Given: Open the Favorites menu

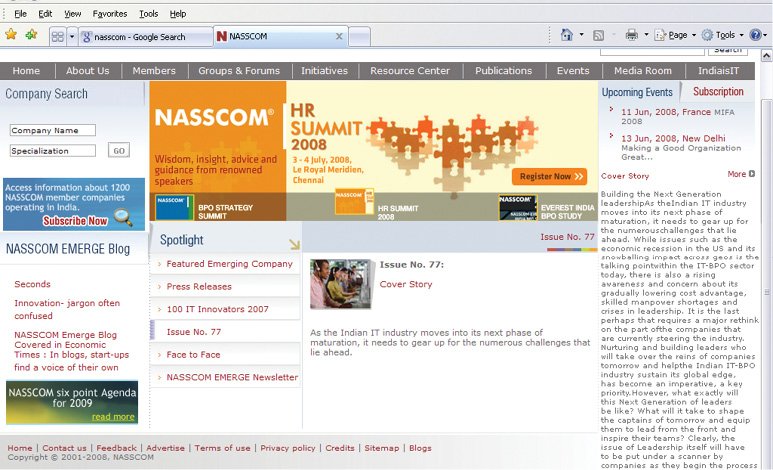Looking at the screenshot, I should pos(110,14).
